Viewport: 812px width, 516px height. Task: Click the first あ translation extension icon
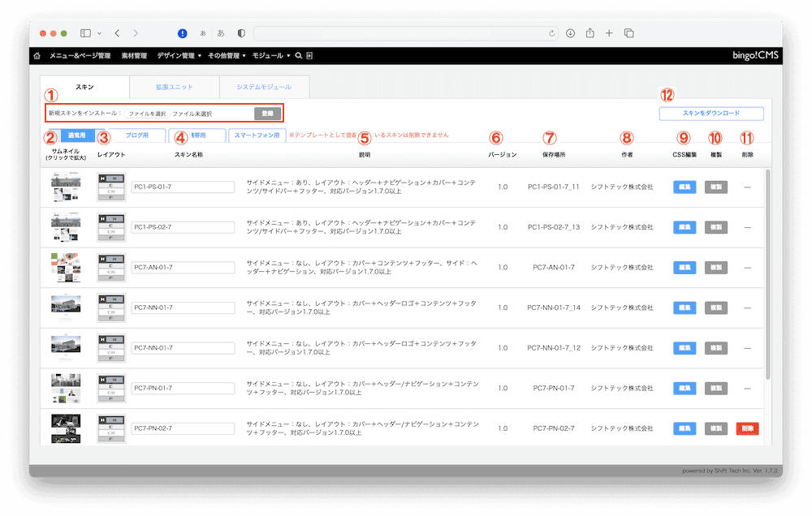(203, 33)
